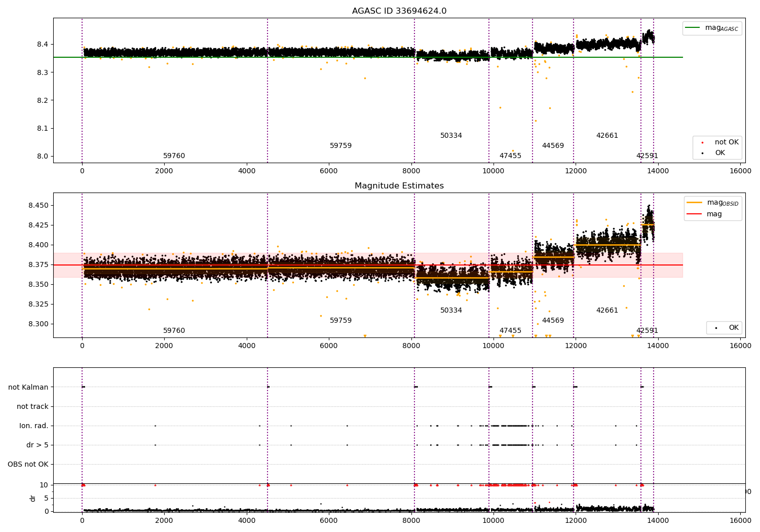This screenshot has width=760, height=532.
Task: Click the "OBS not OK" axis label
Action: click(x=28, y=465)
